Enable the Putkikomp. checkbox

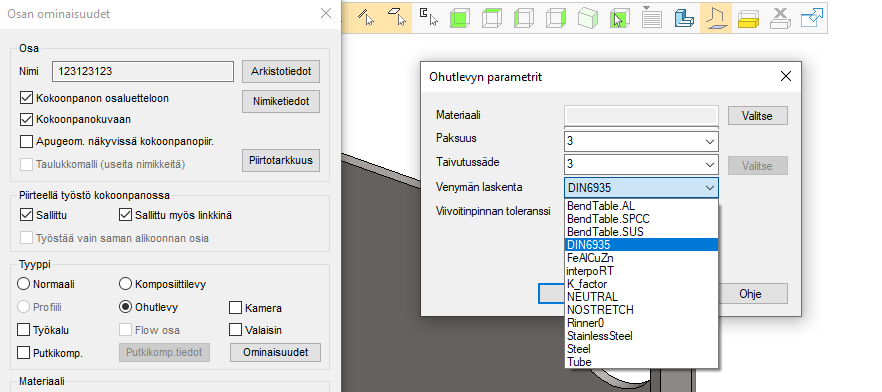(24, 353)
